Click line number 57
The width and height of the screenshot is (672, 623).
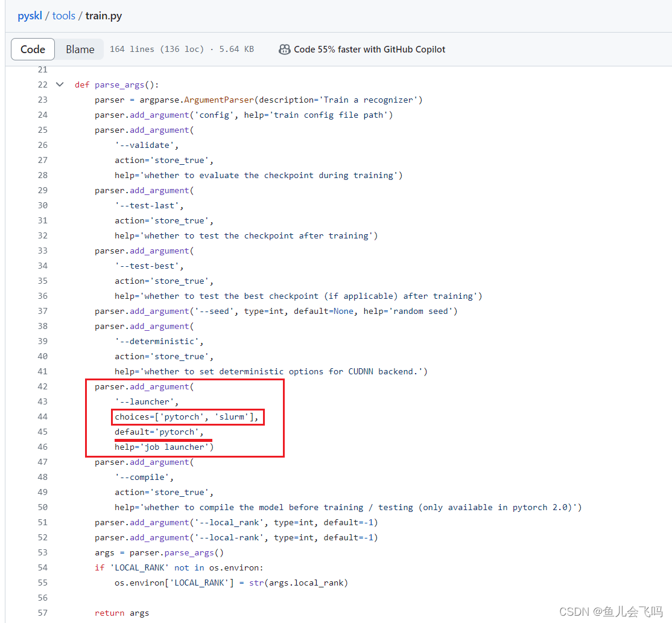pyautogui.click(x=42, y=612)
